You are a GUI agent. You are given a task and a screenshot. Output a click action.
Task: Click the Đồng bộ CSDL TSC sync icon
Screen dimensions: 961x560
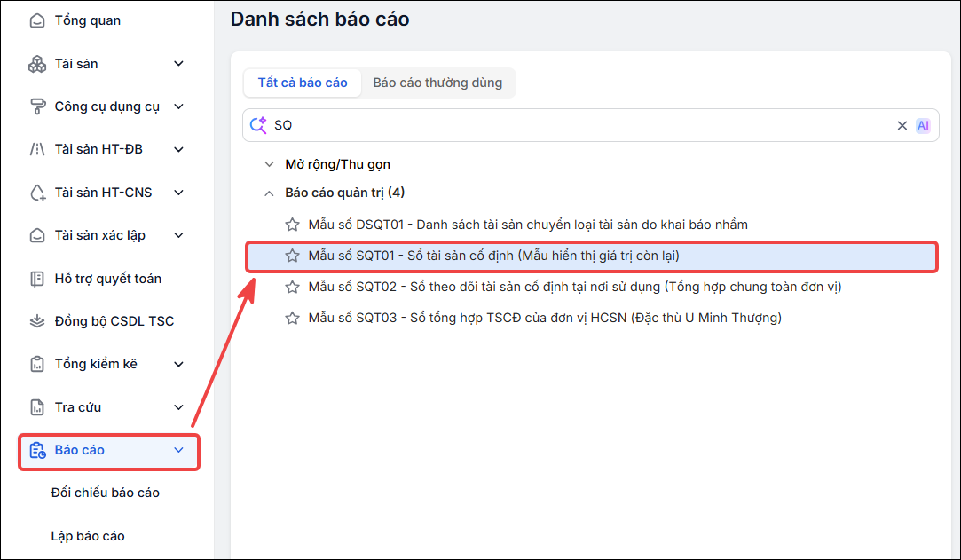[37, 321]
